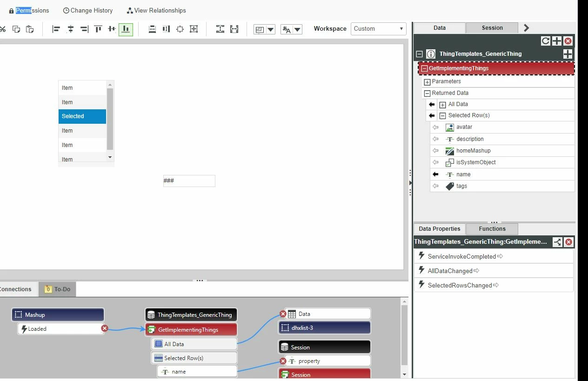Open the Permissions tab

click(x=29, y=10)
